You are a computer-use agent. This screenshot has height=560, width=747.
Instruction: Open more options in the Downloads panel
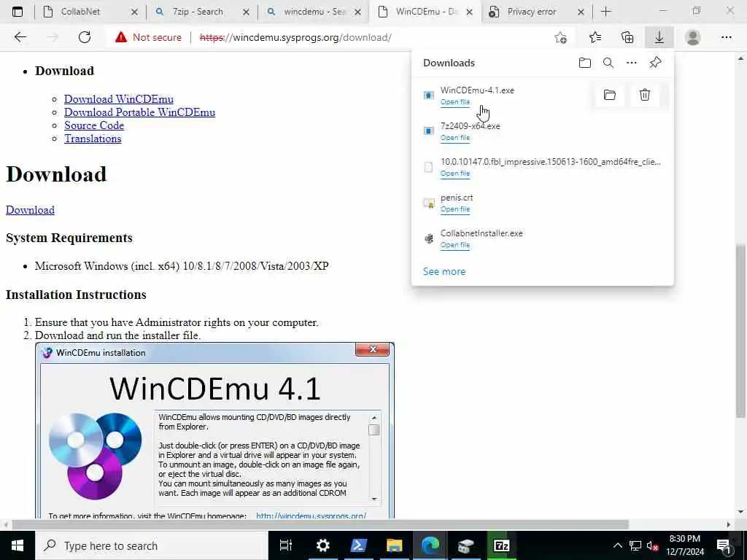pos(632,63)
